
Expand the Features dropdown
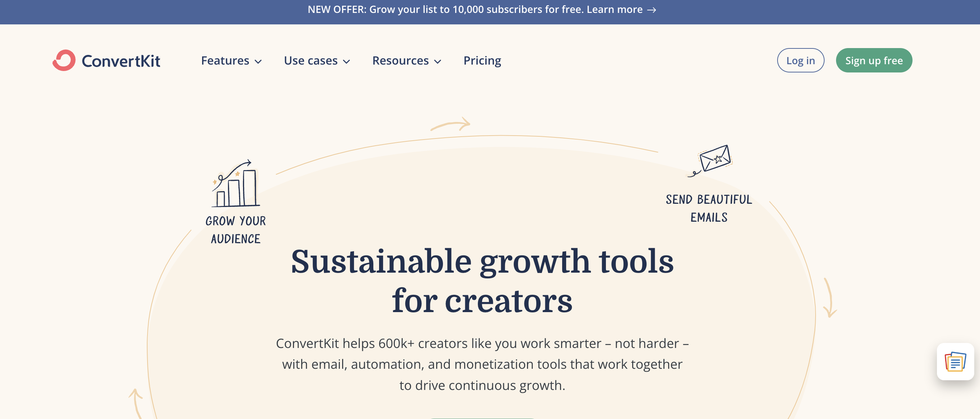(258, 61)
